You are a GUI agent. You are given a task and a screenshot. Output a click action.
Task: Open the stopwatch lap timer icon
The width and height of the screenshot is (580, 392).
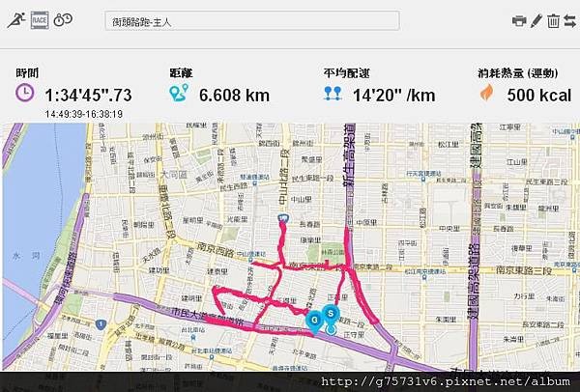(63, 19)
